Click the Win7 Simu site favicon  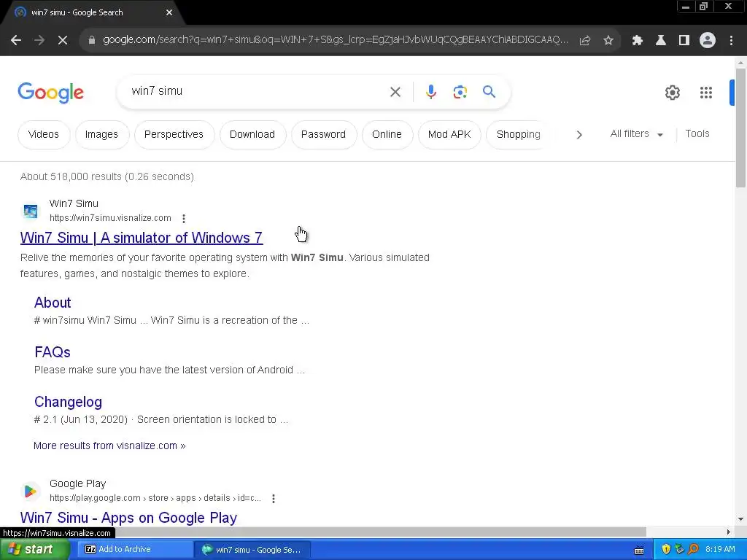click(31, 211)
